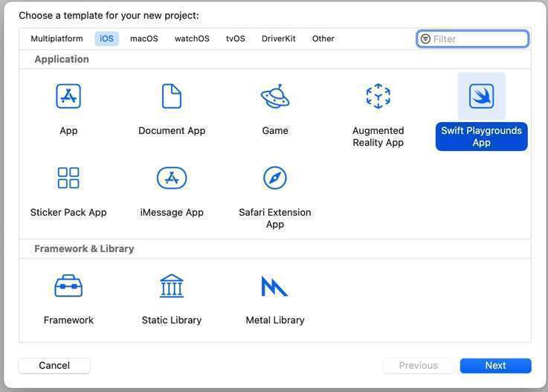The height and width of the screenshot is (392, 548).
Task: Select the Metal Library template icon
Action: [275, 286]
